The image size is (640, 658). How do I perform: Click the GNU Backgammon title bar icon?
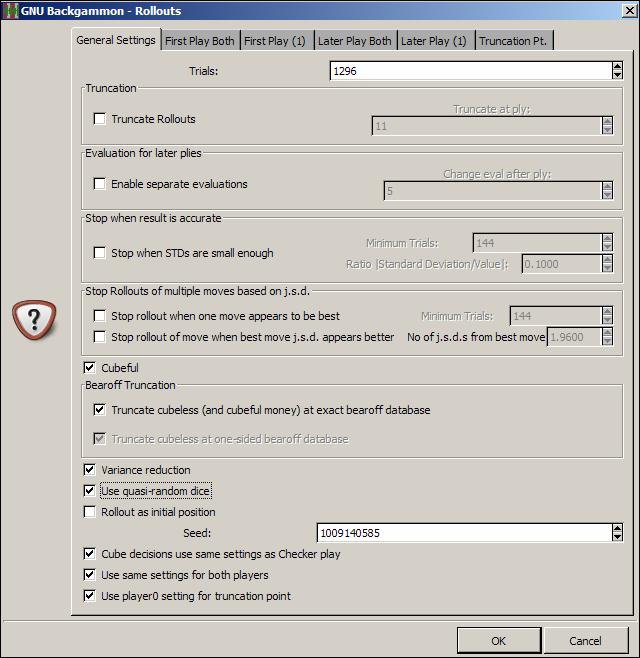(x=10, y=10)
